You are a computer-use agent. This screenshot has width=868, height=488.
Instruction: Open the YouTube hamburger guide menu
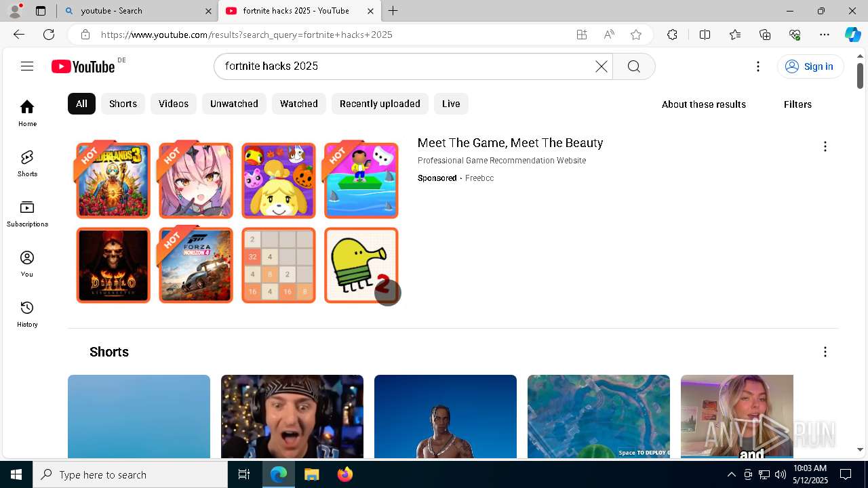pos(27,66)
